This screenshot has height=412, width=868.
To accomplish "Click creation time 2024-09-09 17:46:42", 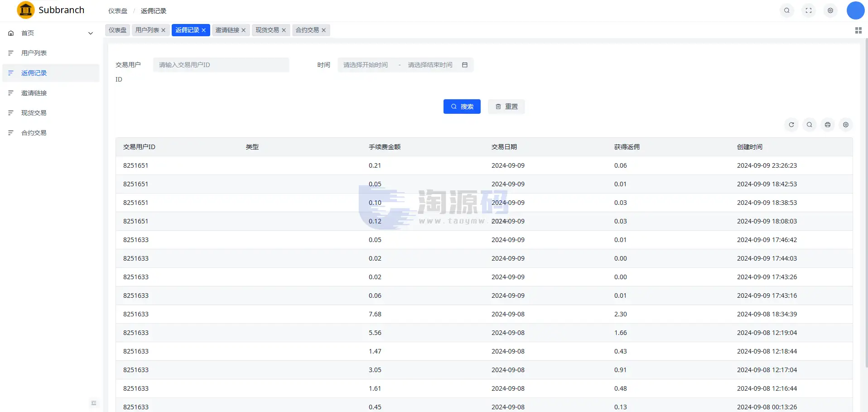I will 767,240.
